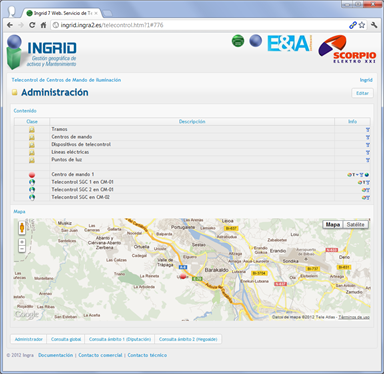Open the Administrador tab
The image size is (384, 374).
(29, 339)
